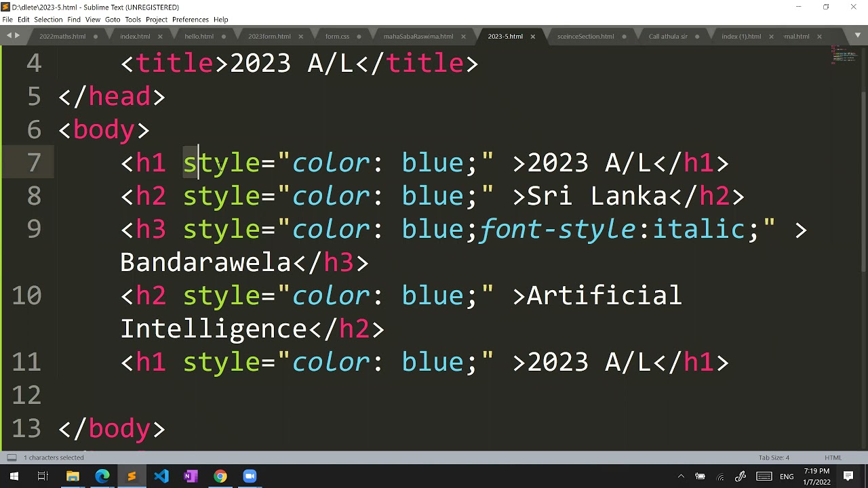Click the text Sri Lanka on line 8

(597, 197)
